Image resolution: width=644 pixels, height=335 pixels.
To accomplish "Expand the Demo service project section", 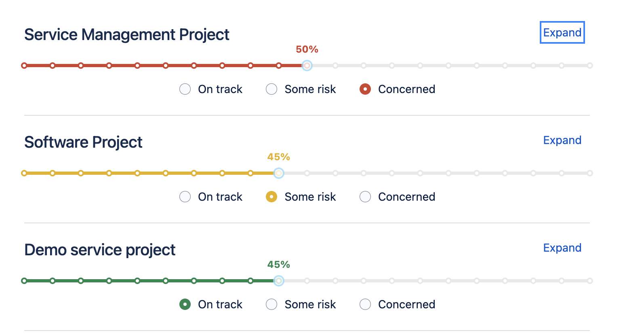I will pos(562,248).
